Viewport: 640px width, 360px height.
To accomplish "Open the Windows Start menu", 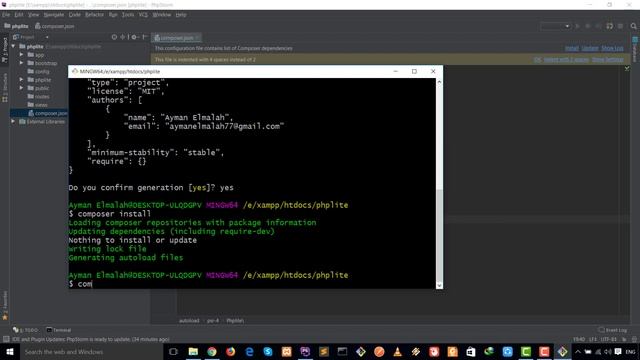I will (x=9, y=351).
